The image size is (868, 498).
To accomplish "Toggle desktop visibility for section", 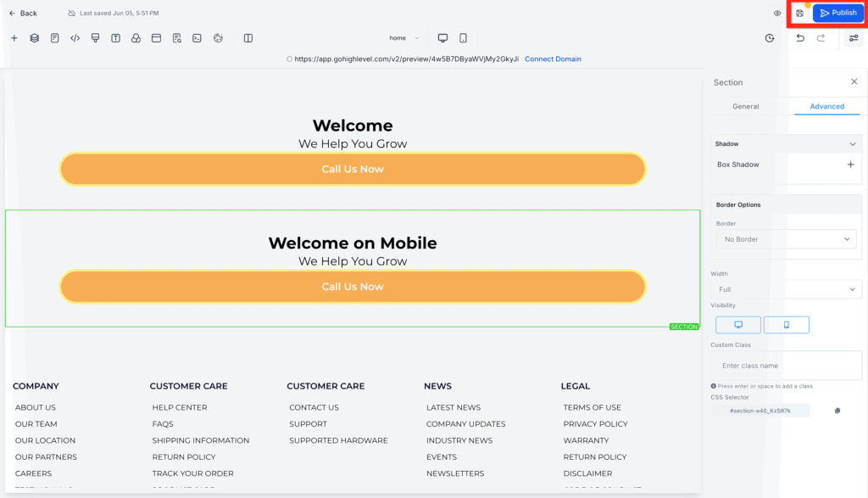I will [x=737, y=325].
